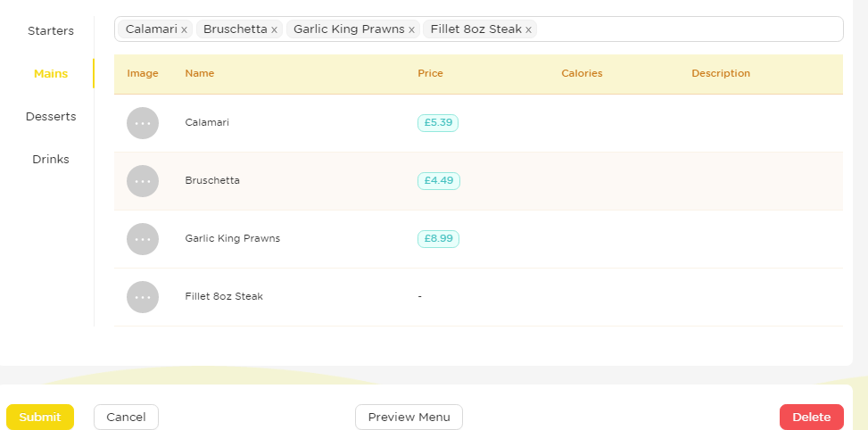Open the Preview Menu
This screenshot has height=430, width=868.
(x=409, y=418)
